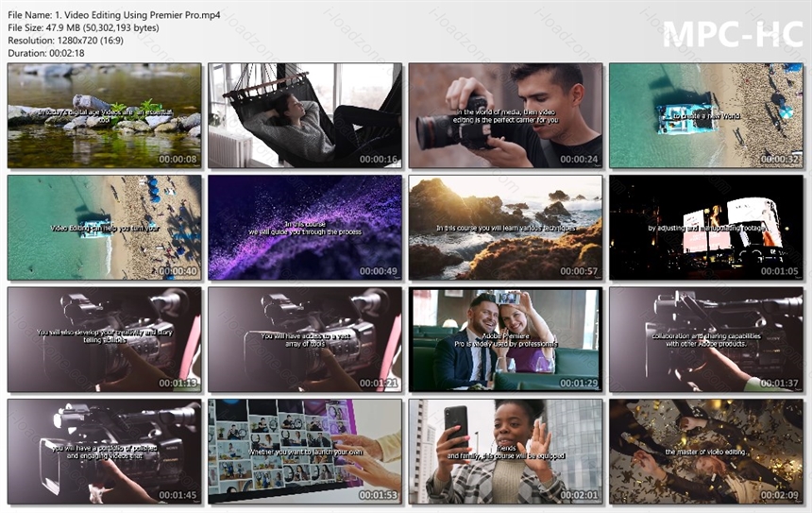Open the rocky coast thumbnail at 00:00:57

tap(505, 228)
